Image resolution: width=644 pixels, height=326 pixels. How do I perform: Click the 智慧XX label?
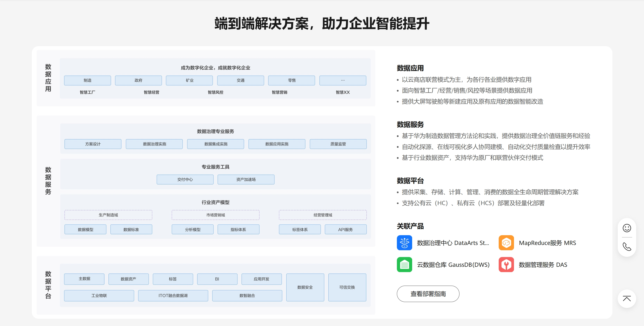coord(343,92)
